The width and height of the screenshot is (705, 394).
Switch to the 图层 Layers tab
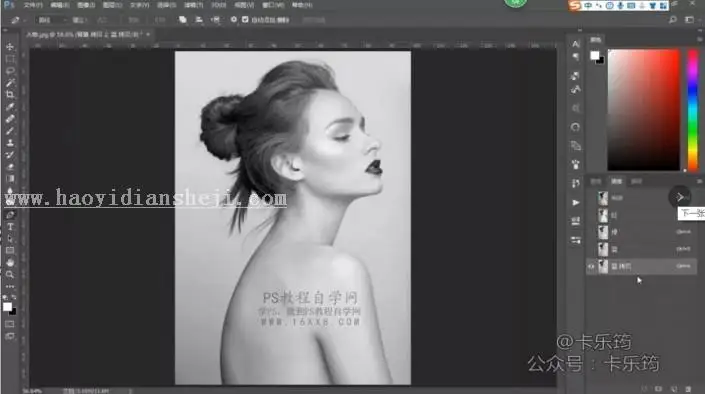pos(596,181)
